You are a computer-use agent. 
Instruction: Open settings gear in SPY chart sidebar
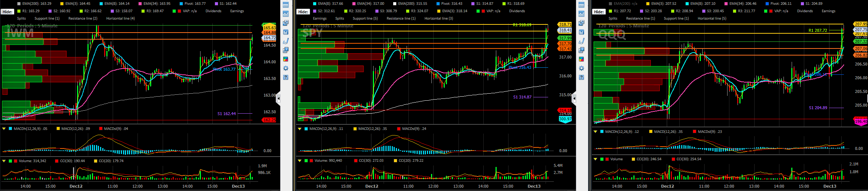coord(582,68)
